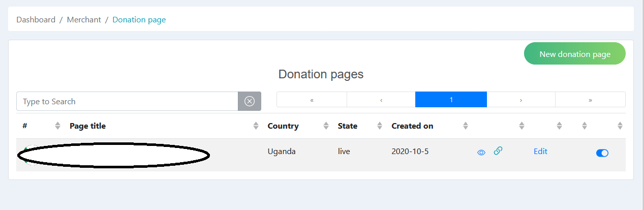The width and height of the screenshot is (644, 210).
Task: Sort table by State column
Action: [379, 126]
